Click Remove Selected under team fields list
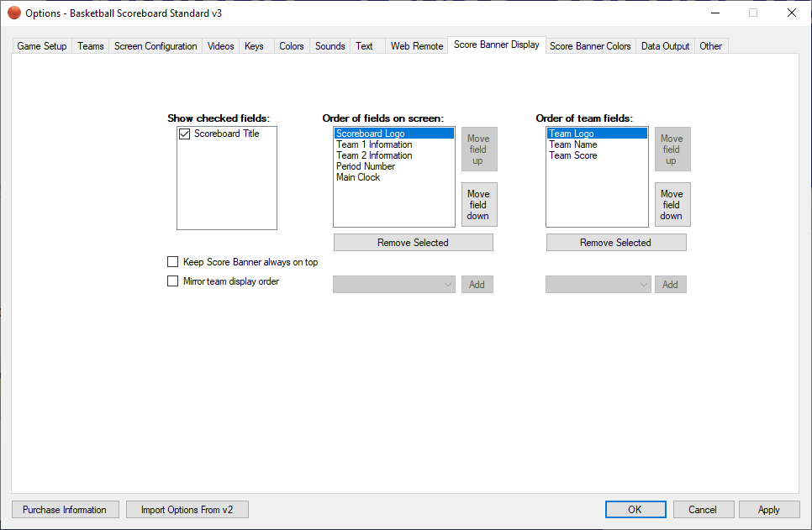This screenshot has height=530, width=812. pyautogui.click(x=615, y=243)
